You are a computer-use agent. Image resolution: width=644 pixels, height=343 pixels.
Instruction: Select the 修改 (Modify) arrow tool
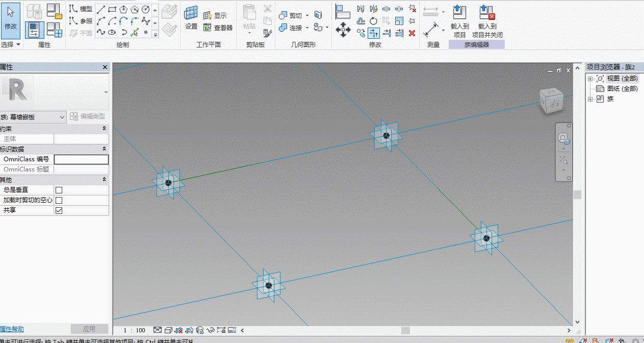[11, 20]
